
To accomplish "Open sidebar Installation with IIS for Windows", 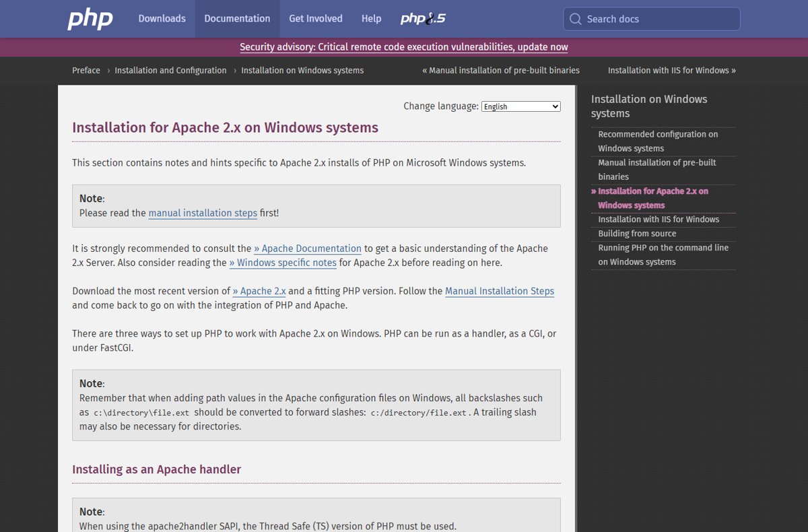I will point(659,220).
